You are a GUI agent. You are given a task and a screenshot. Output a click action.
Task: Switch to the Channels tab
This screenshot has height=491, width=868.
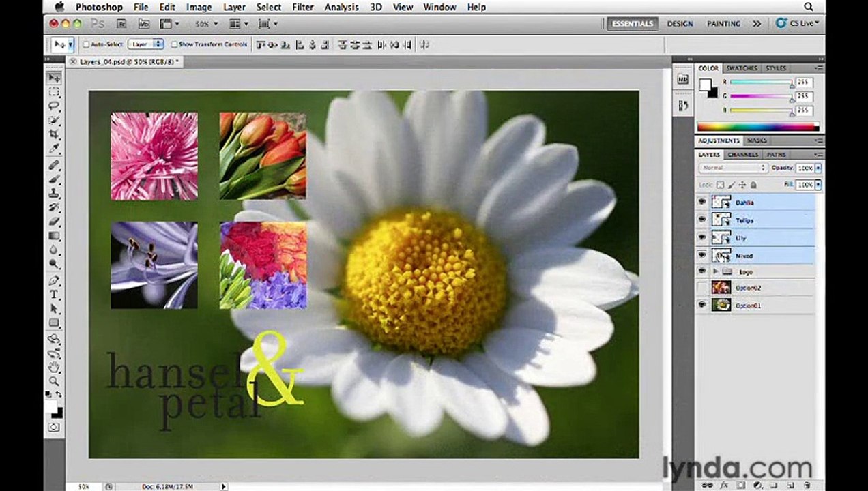click(x=743, y=155)
